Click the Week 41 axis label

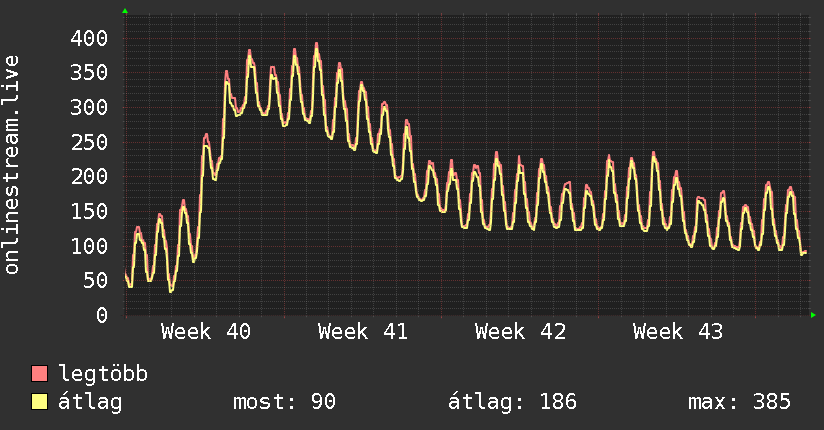pos(363,332)
